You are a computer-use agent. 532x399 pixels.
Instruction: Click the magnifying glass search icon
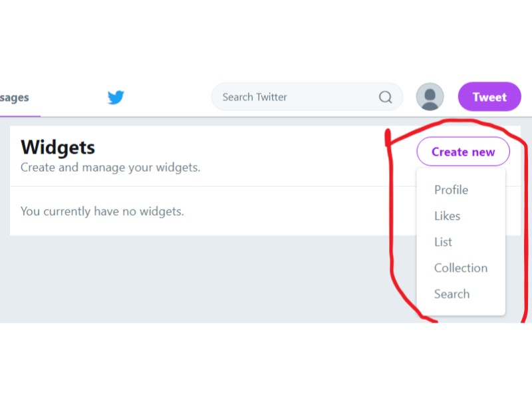[385, 97]
